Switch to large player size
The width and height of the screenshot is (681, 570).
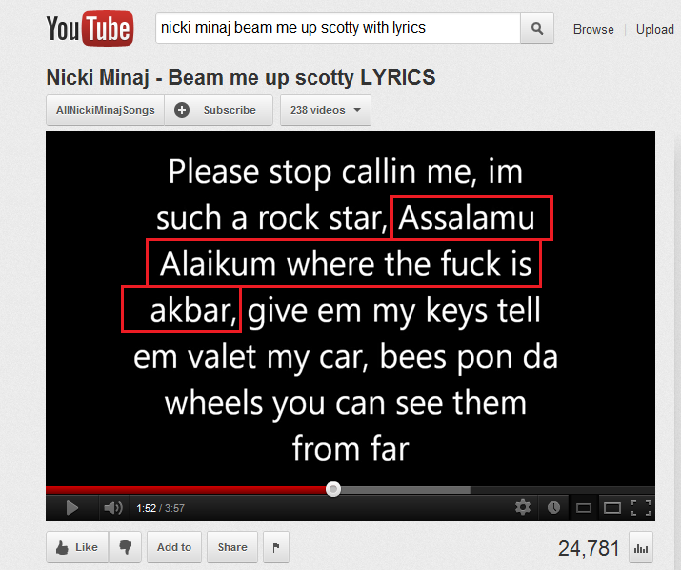pos(612,507)
